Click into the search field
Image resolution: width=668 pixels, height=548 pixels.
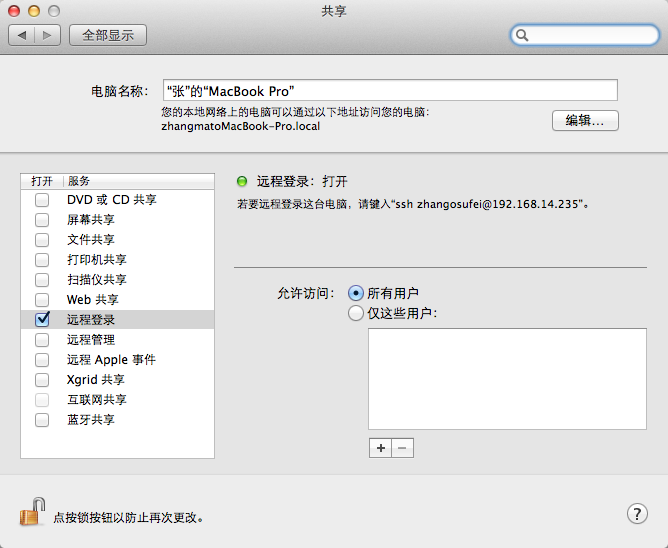(584, 35)
